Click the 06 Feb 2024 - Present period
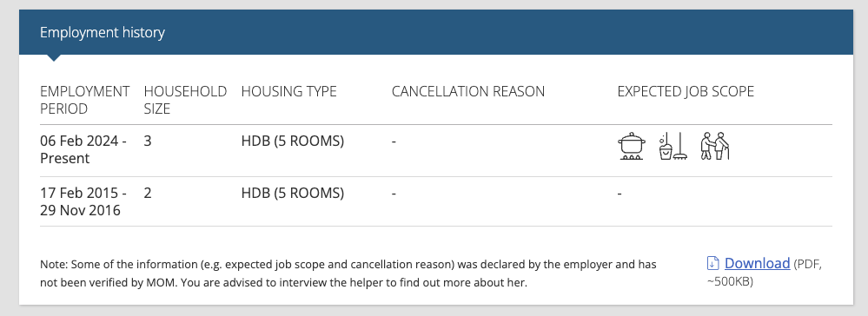This screenshot has width=868, height=316. pyautogui.click(x=83, y=149)
